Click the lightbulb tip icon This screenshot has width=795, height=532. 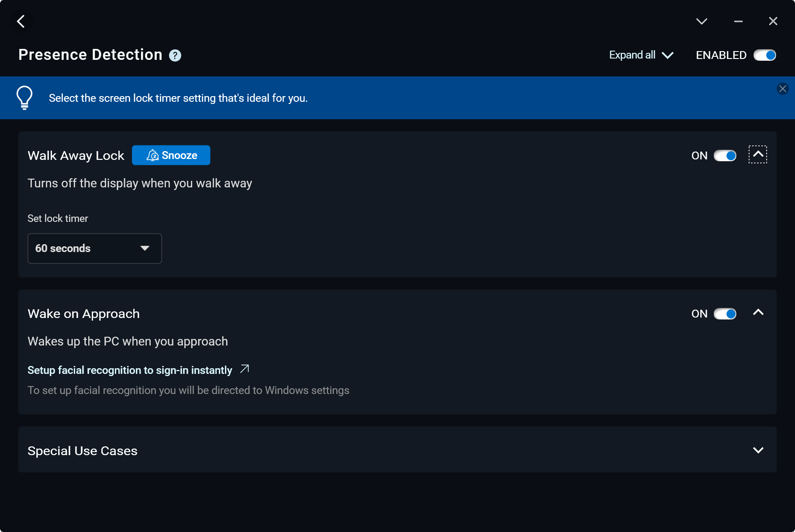pyautogui.click(x=24, y=97)
